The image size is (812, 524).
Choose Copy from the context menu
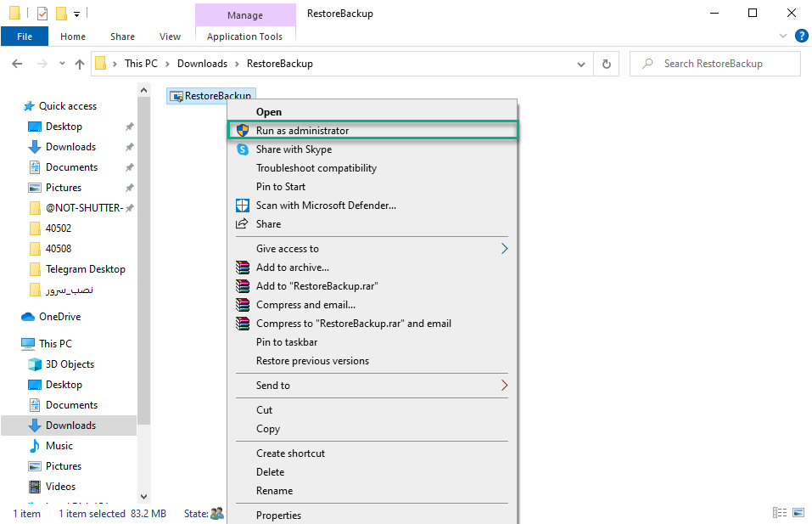click(x=372, y=429)
